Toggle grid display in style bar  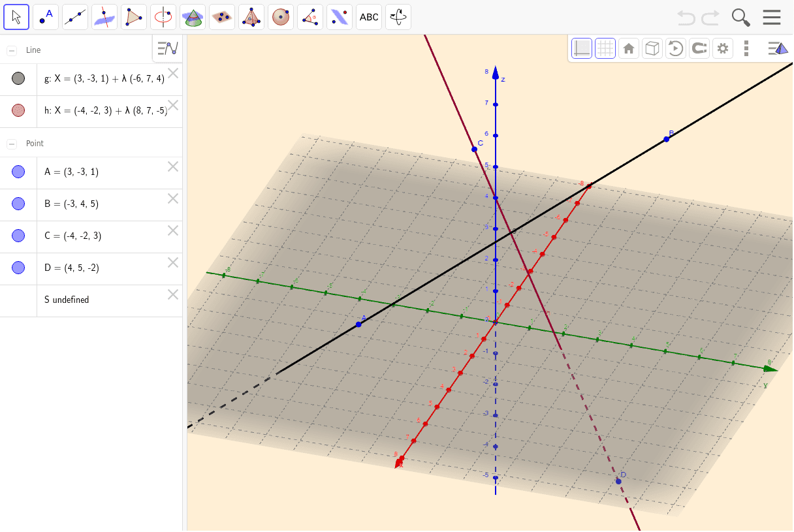pyautogui.click(x=605, y=48)
